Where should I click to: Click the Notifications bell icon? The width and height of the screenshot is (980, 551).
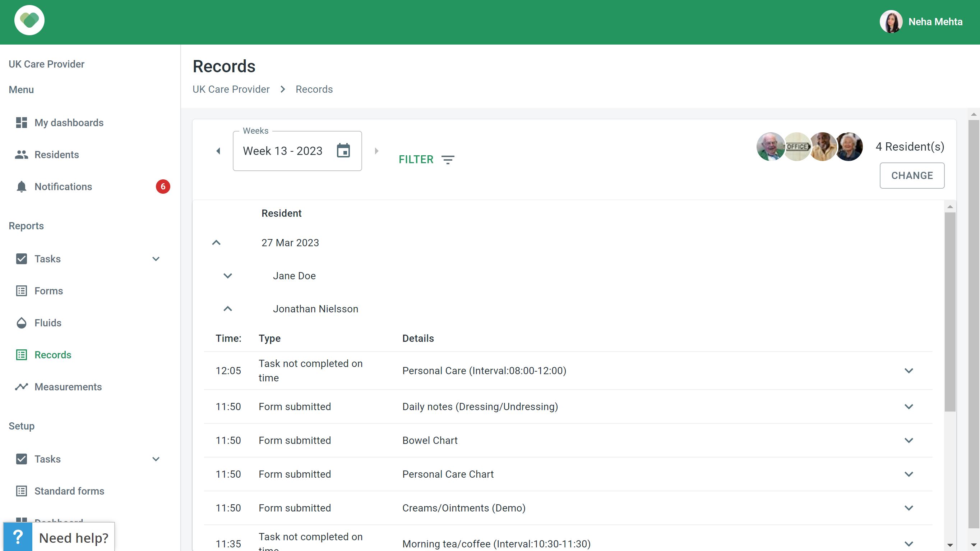21,187
